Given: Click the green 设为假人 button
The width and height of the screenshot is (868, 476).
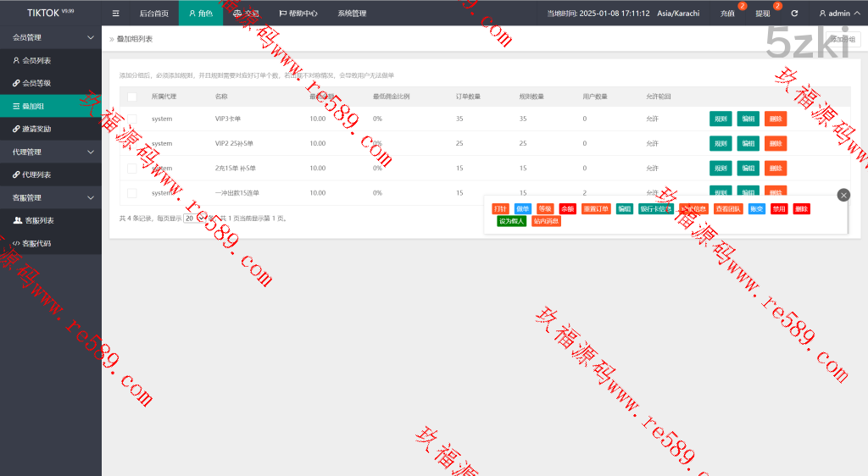Looking at the screenshot, I should pos(512,221).
